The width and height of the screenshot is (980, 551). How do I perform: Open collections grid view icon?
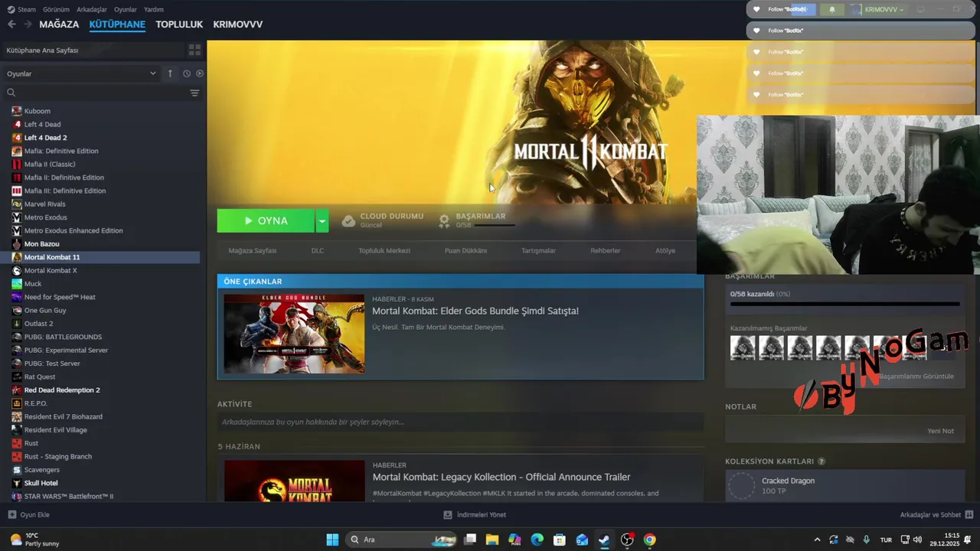194,50
